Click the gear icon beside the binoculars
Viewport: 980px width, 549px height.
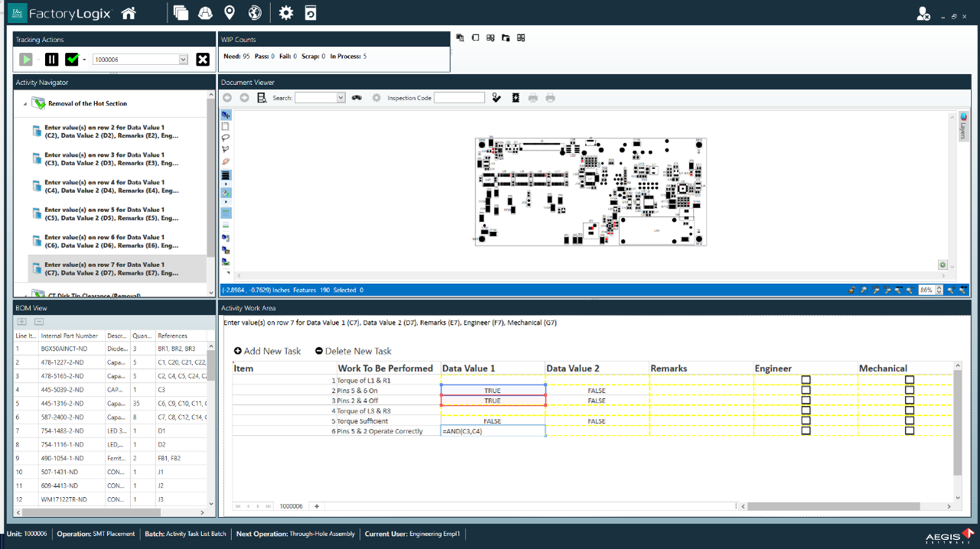click(377, 98)
